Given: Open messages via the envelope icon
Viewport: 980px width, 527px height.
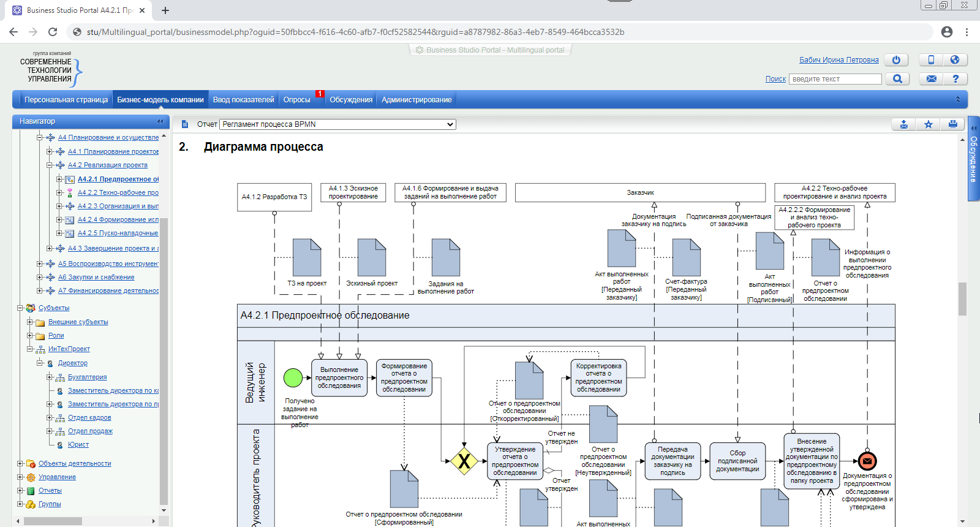Looking at the screenshot, I should tap(931, 79).
